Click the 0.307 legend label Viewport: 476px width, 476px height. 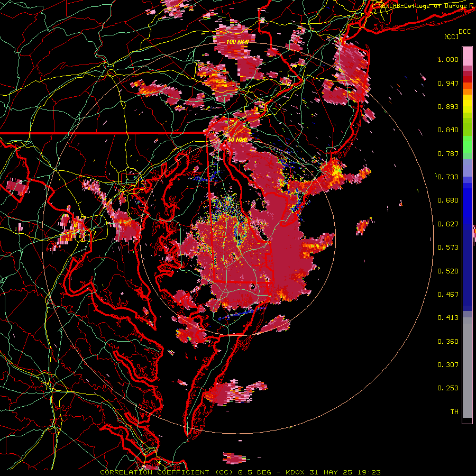click(x=448, y=365)
